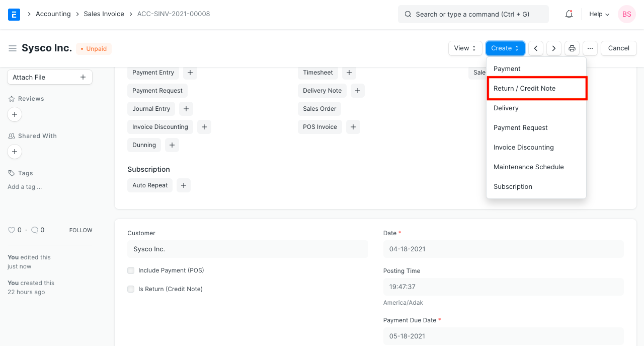
Task: Click the Cancel button
Action: [x=618, y=48]
